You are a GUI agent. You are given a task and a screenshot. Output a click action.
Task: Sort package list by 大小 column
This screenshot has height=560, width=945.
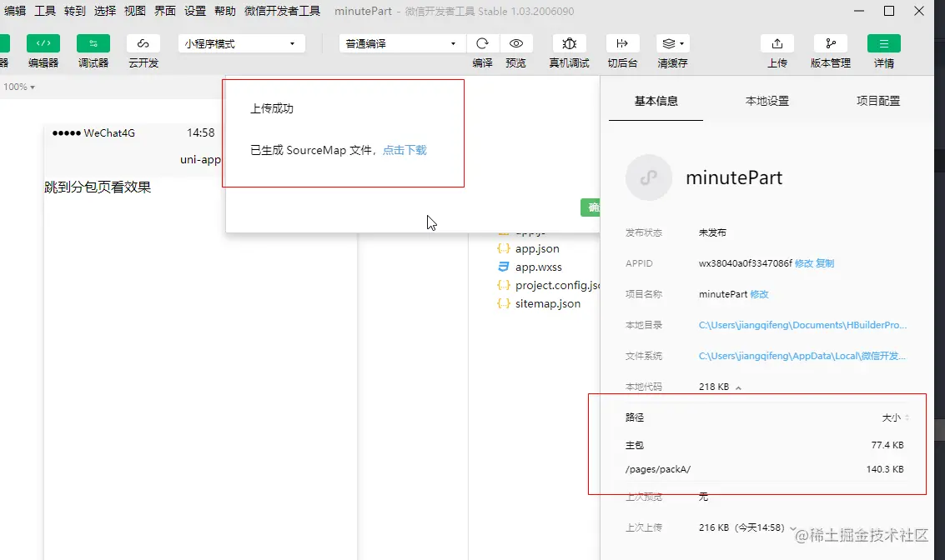coord(895,417)
